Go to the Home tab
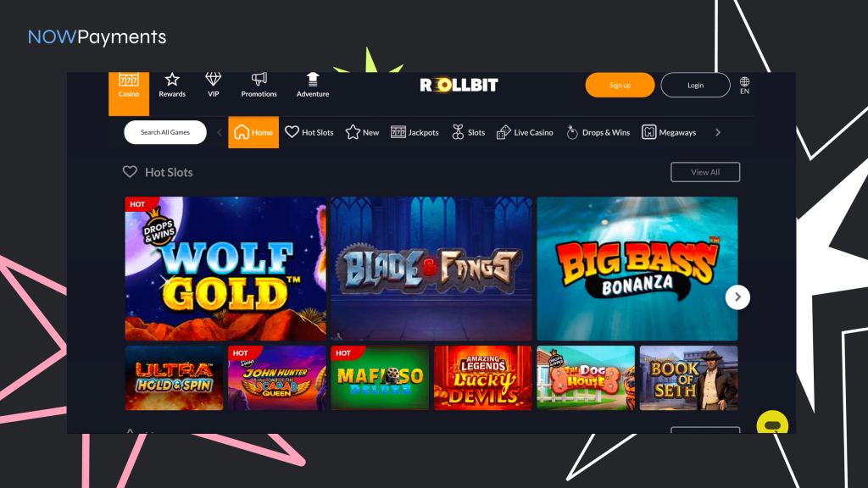This screenshot has height=488, width=868. (x=253, y=132)
